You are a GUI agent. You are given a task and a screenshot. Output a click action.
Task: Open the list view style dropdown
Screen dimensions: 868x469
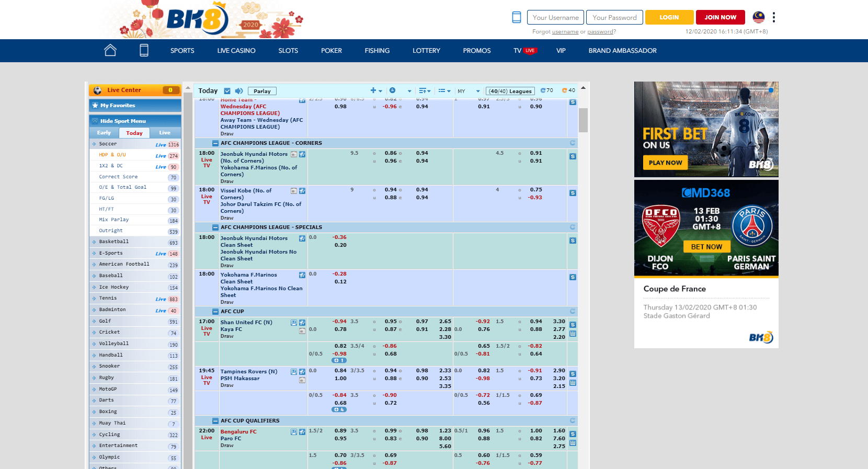pos(444,90)
